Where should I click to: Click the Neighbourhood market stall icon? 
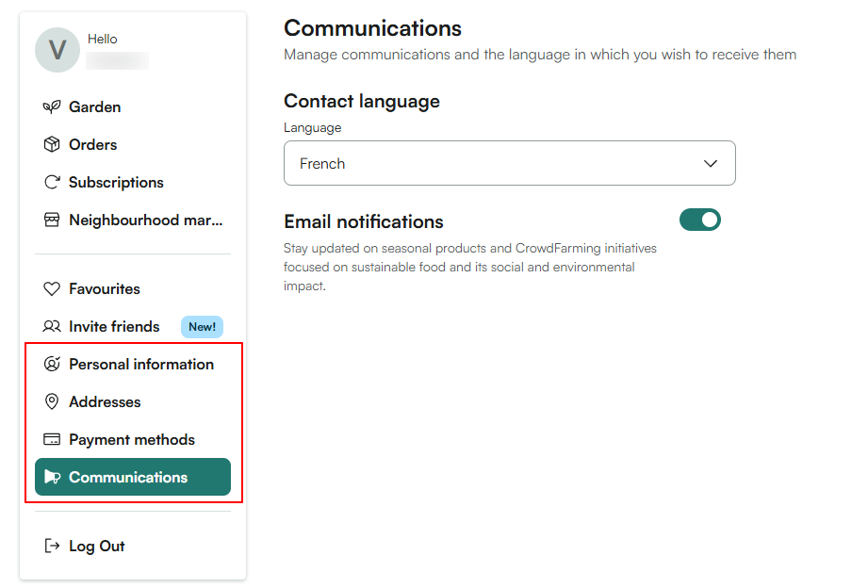(x=52, y=220)
